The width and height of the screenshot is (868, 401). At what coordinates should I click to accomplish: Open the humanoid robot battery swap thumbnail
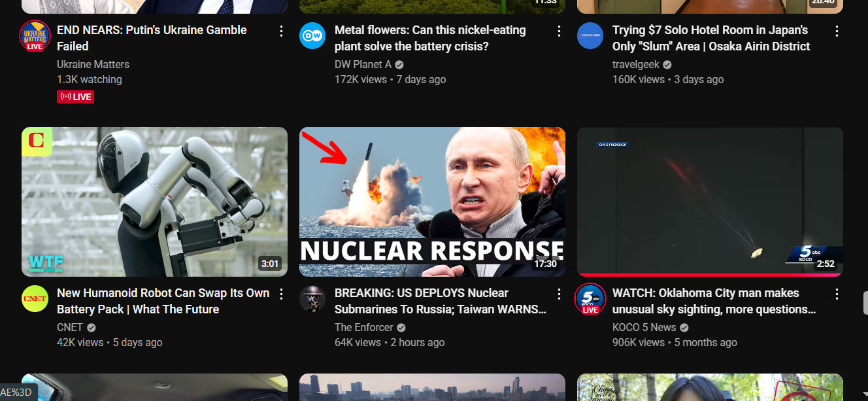point(154,201)
